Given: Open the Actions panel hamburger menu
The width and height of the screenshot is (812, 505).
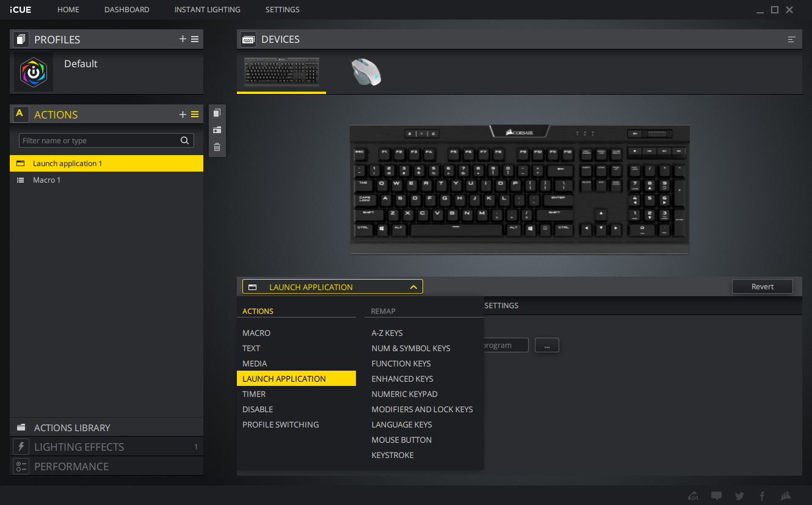Looking at the screenshot, I should point(195,114).
